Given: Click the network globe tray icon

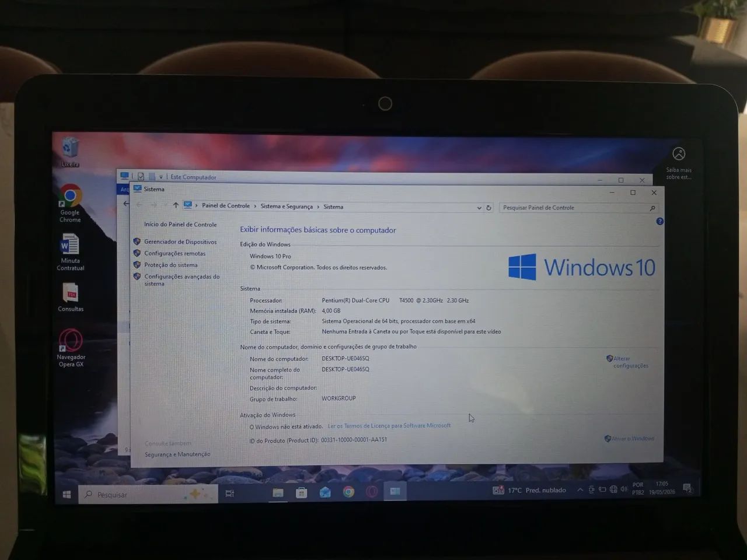Looking at the screenshot, I should tap(613, 489).
